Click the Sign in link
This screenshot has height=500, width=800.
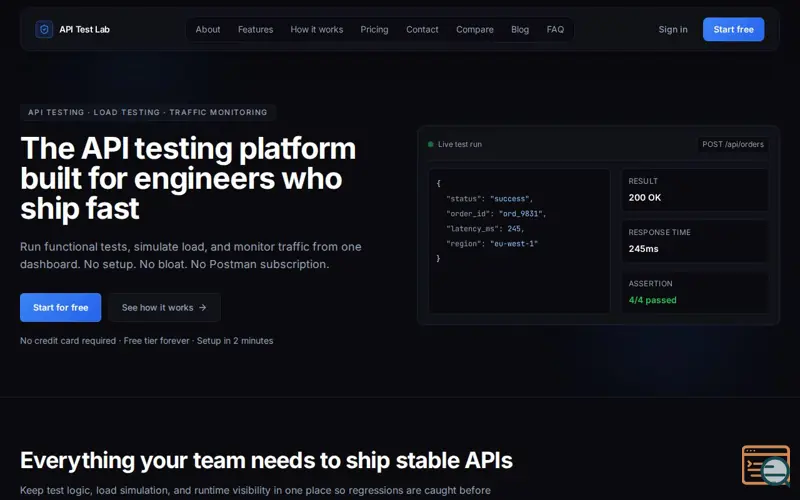click(672, 30)
